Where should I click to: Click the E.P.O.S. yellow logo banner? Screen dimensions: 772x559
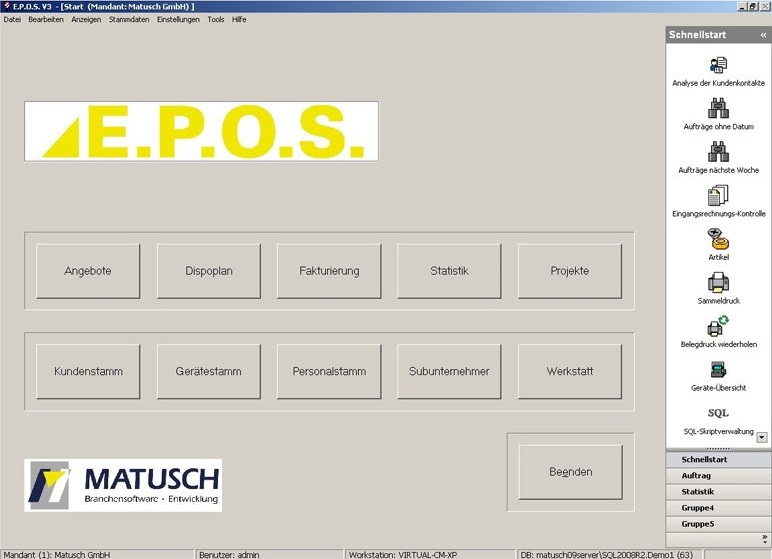coord(201,131)
